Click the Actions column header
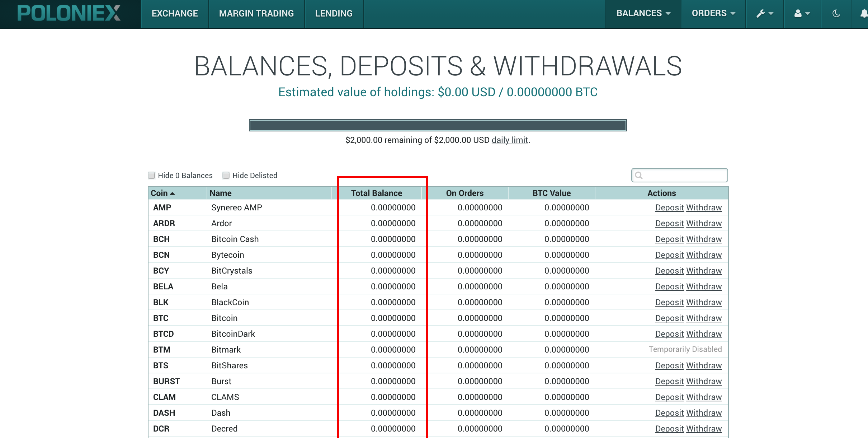 tap(661, 193)
